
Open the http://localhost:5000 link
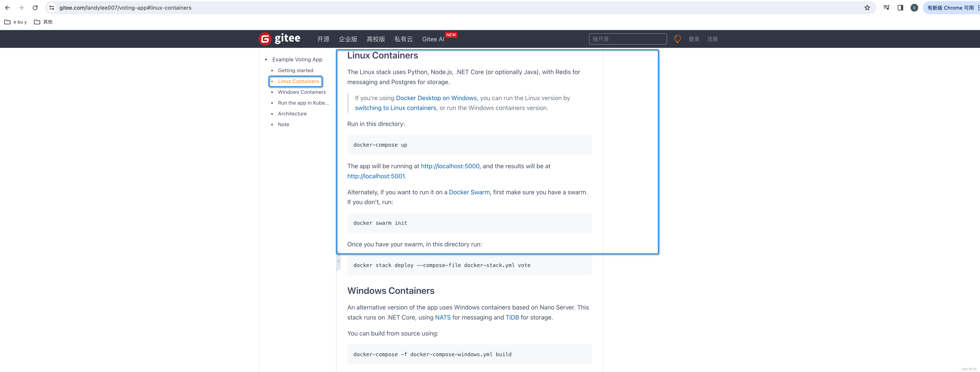[450, 166]
